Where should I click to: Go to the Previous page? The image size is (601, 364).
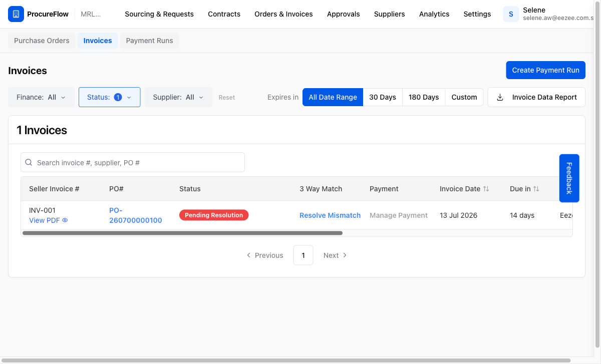click(x=265, y=255)
